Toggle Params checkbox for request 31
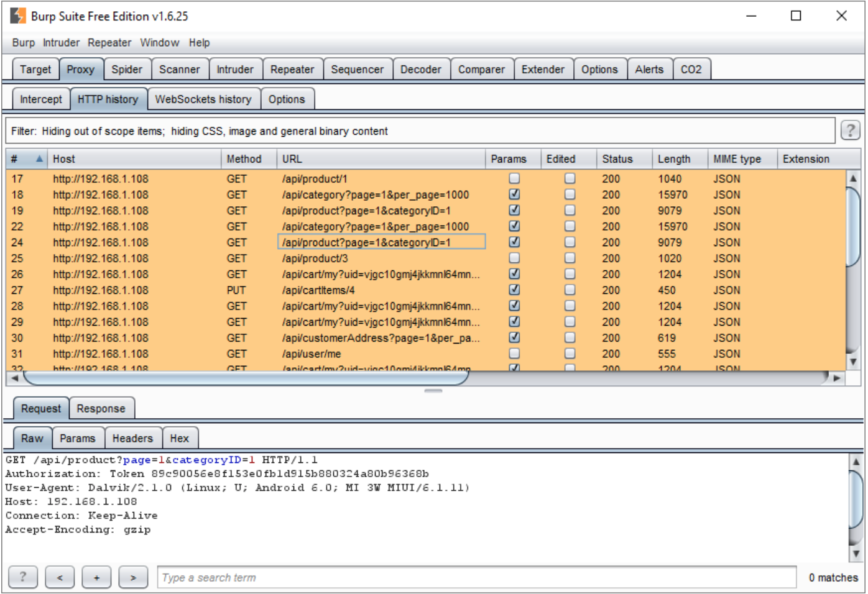The height and width of the screenshot is (594, 868). [514, 353]
